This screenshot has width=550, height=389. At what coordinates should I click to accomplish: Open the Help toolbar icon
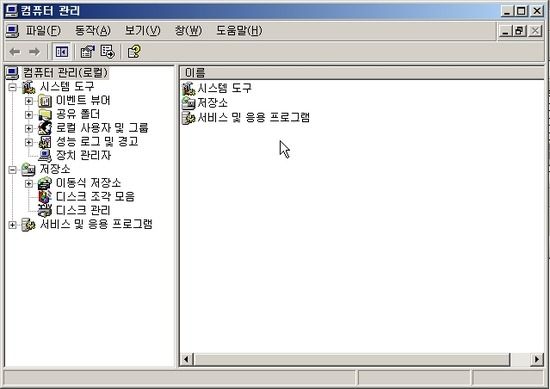click(134, 52)
